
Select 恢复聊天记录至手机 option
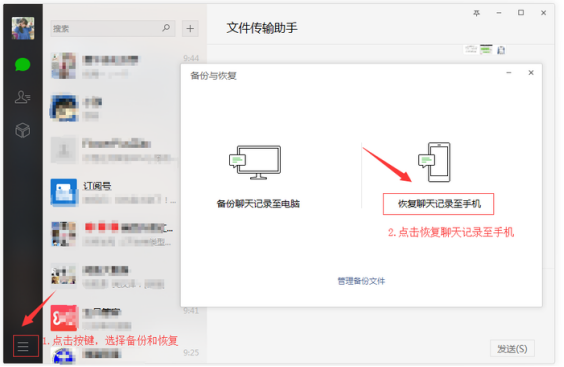[x=438, y=204]
